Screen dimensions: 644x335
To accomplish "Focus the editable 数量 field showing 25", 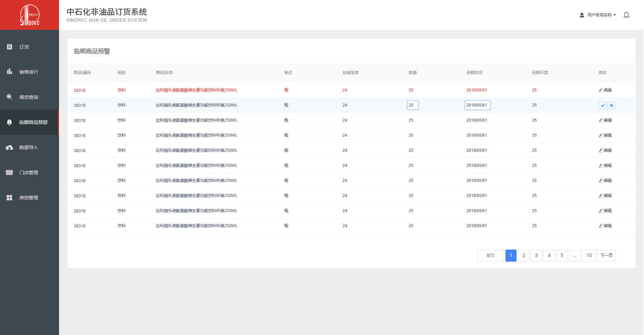I will (x=413, y=105).
